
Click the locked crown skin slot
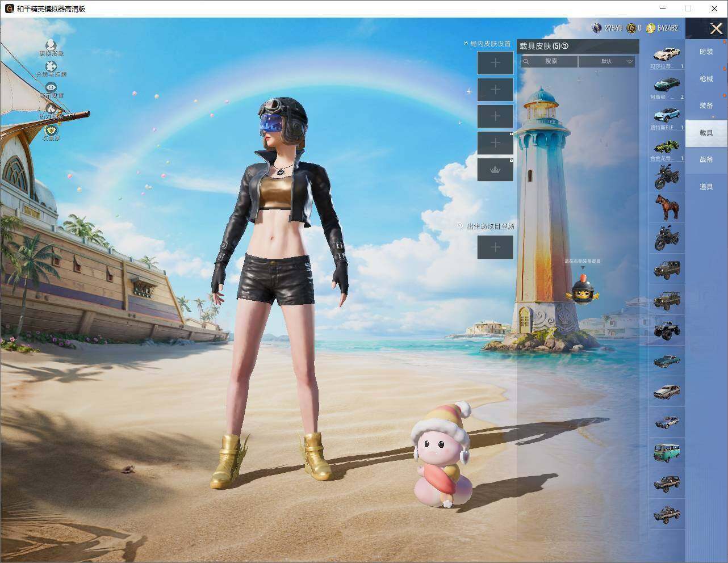[x=495, y=170]
